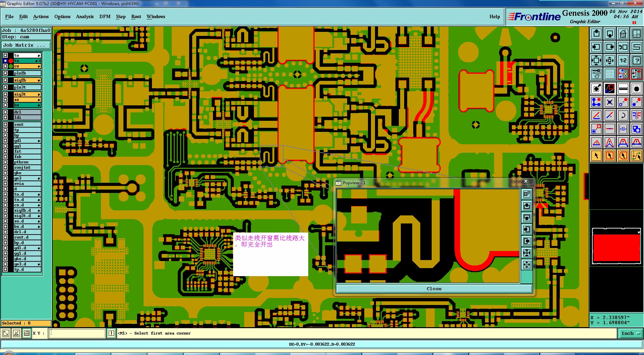Pan the main view right
This screenshot has height=355, width=644.
[x=610, y=47]
